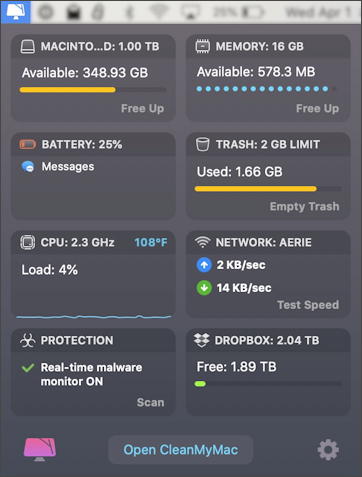Free up Macintosh HD disk space
This screenshot has width=362, height=477.
point(142,108)
